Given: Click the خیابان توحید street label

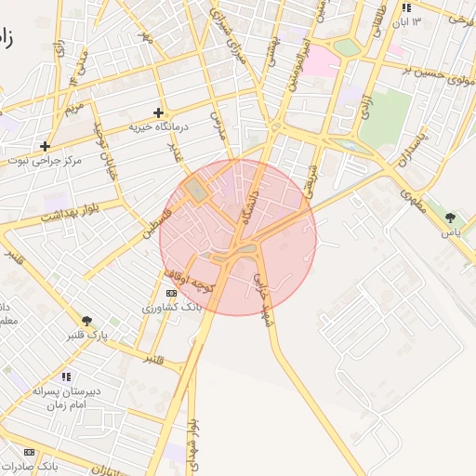Looking at the screenshot, I should click(x=105, y=152).
